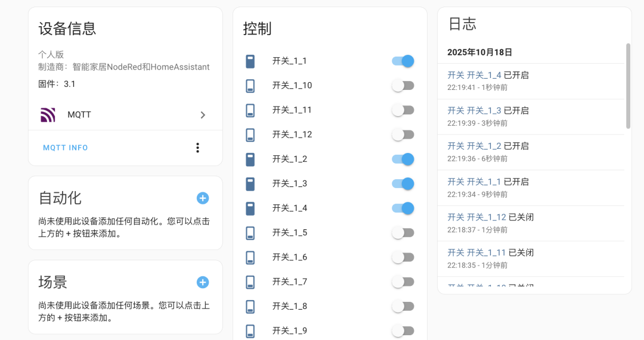Click timestamp 22:19:34 - 9秒钟前
This screenshot has width=644, height=340.
point(477,194)
